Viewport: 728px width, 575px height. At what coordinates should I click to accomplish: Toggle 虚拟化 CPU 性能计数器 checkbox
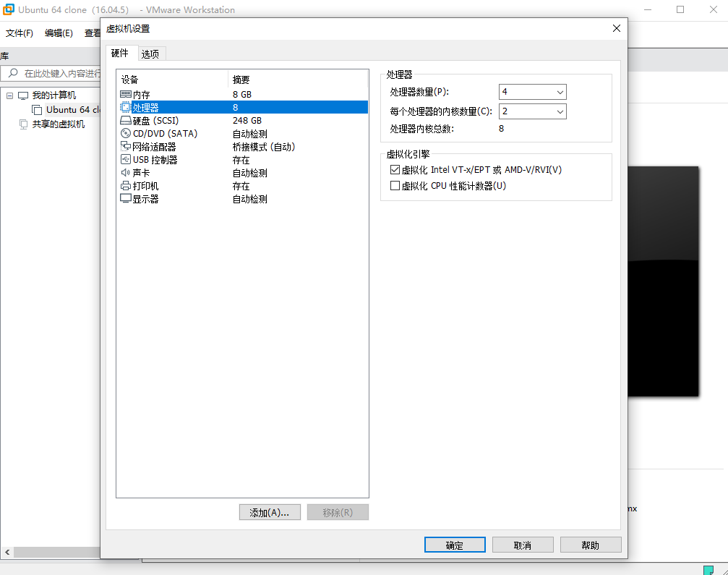[395, 186]
